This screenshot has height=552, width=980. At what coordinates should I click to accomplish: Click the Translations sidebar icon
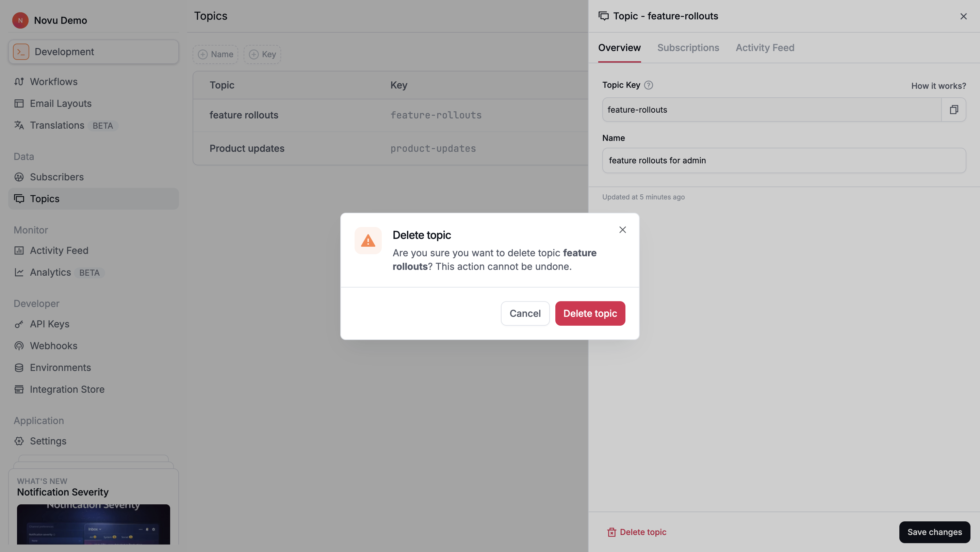pos(19,125)
